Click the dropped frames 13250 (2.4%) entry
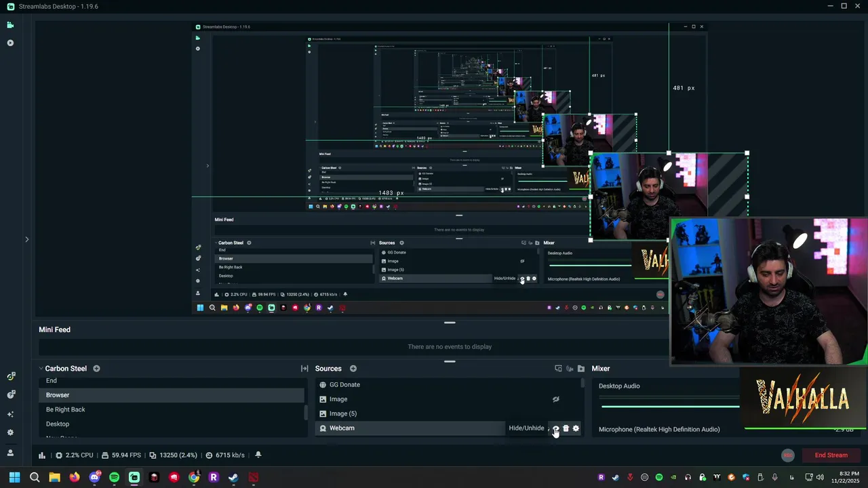Viewport: 868px width, 488px height. tap(173, 455)
